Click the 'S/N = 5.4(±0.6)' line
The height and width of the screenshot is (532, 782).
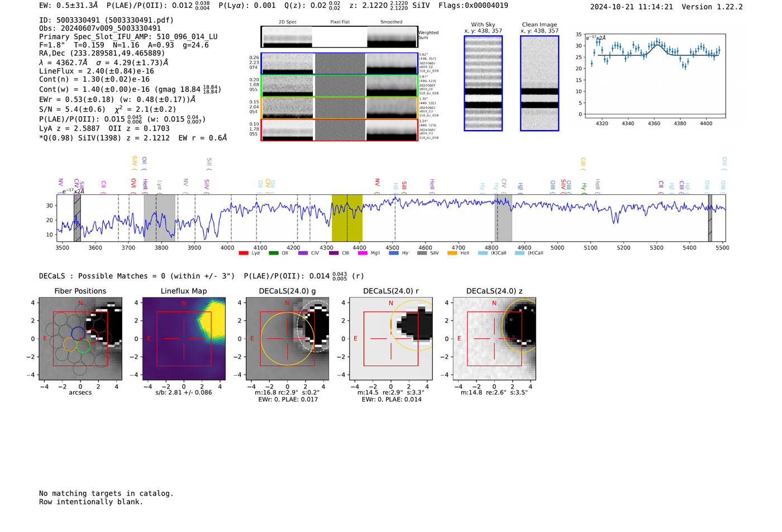point(107,109)
